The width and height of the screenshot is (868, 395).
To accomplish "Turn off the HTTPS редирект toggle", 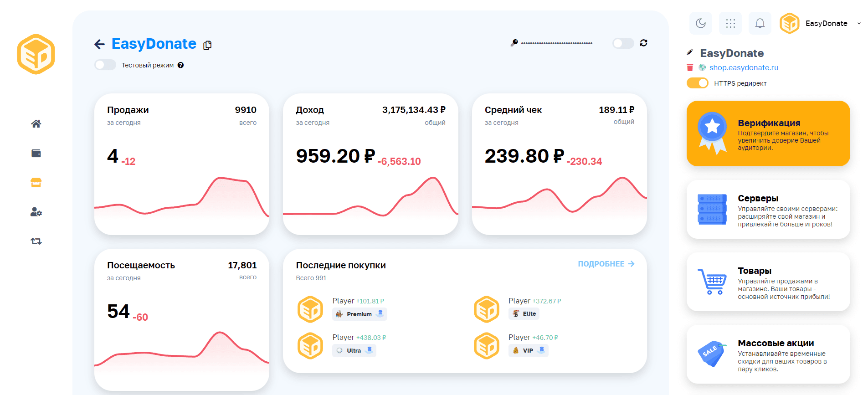I will tap(698, 83).
